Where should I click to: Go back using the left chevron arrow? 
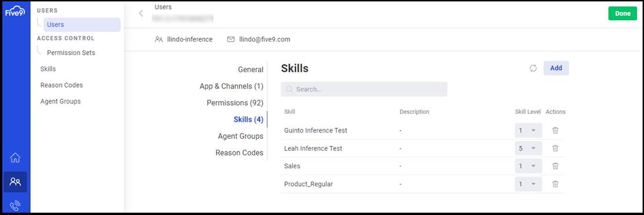(x=141, y=13)
